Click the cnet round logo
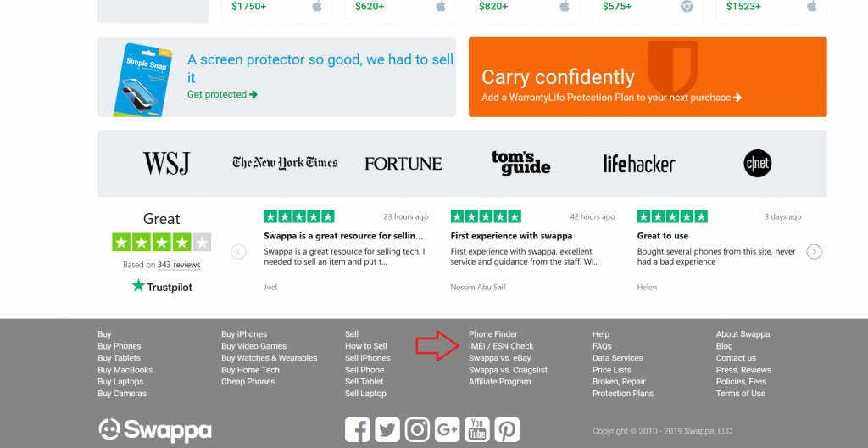The image size is (868, 448). pyautogui.click(x=757, y=164)
